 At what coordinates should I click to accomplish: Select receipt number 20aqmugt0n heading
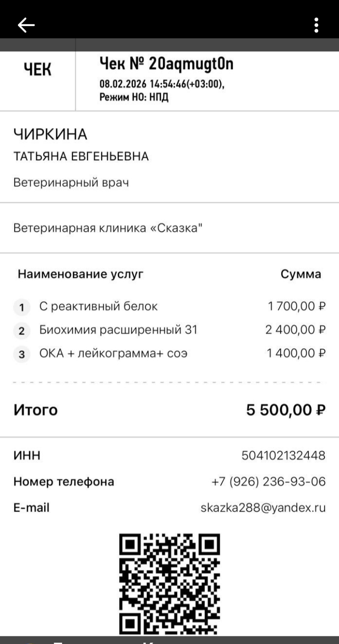(x=166, y=63)
